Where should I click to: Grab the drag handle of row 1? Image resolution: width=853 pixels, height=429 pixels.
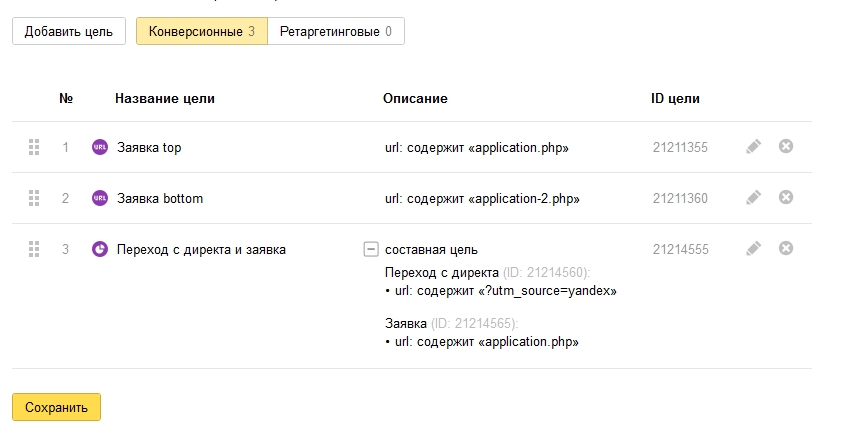34,147
